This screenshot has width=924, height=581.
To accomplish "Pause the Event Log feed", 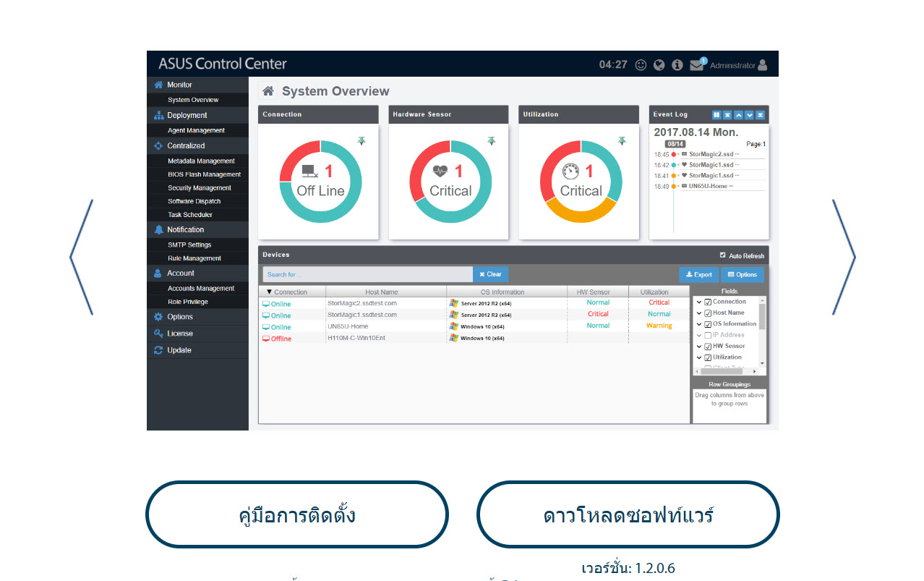I will click(716, 115).
